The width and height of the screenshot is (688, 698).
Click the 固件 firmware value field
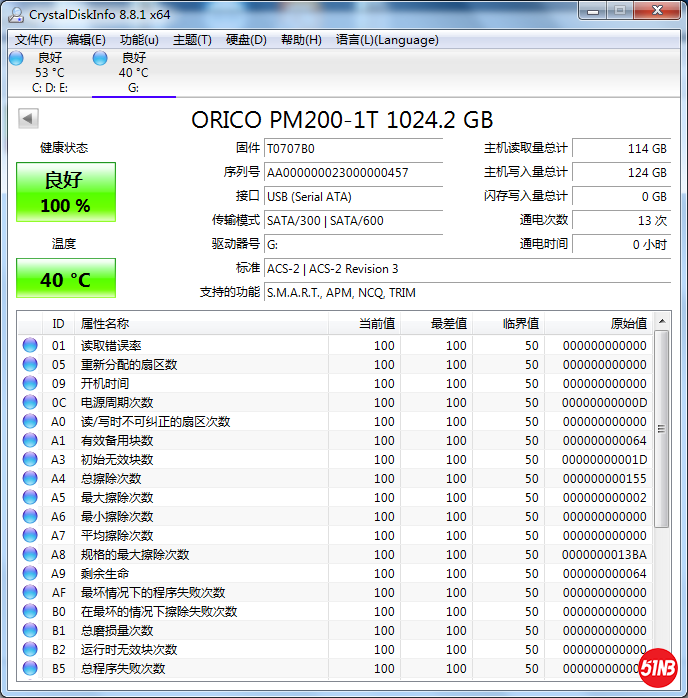[x=354, y=148]
